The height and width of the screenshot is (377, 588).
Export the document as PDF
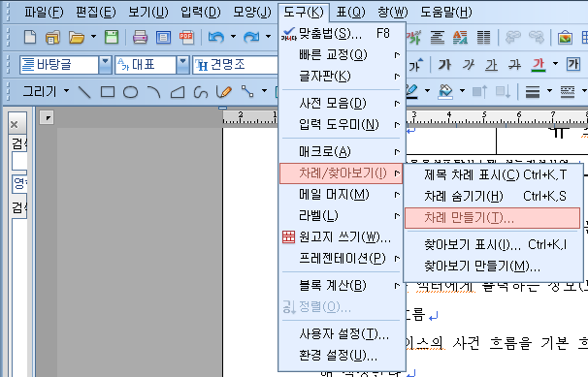tap(186, 37)
